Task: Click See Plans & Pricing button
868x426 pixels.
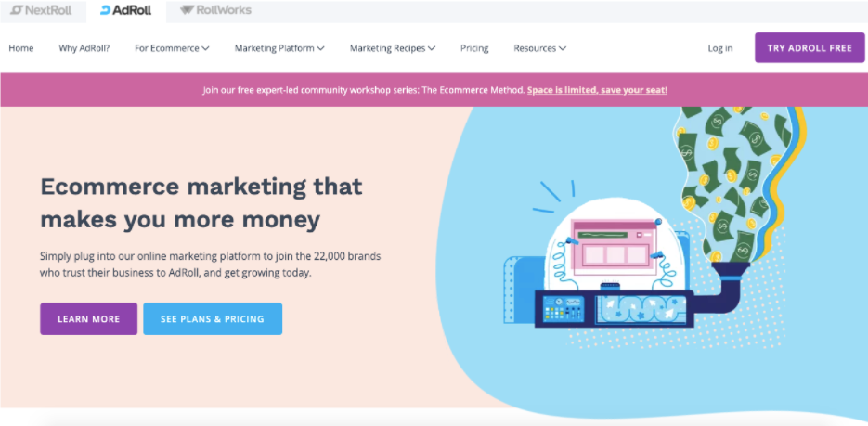Action: pyautogui.click(x=213, y=318)
